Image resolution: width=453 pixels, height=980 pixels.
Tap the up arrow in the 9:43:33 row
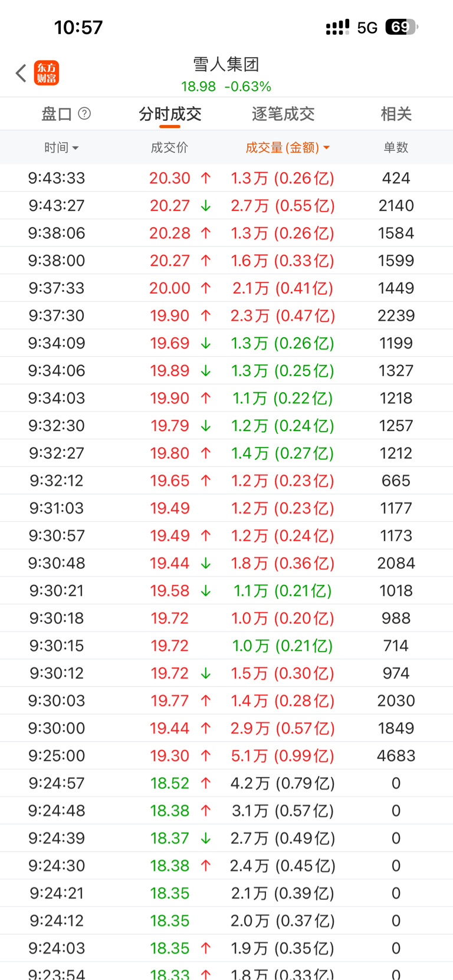(x=205, y=178)
